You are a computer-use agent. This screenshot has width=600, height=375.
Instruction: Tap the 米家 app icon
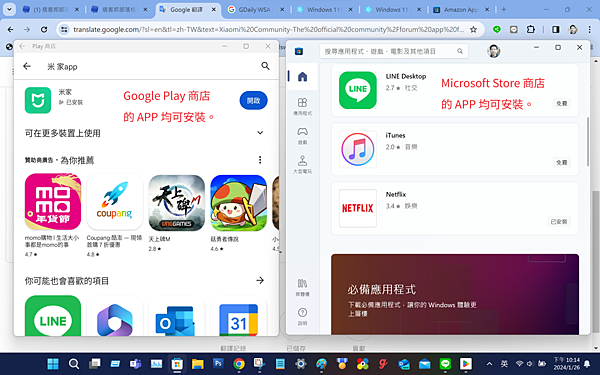(x=38, y=100)
